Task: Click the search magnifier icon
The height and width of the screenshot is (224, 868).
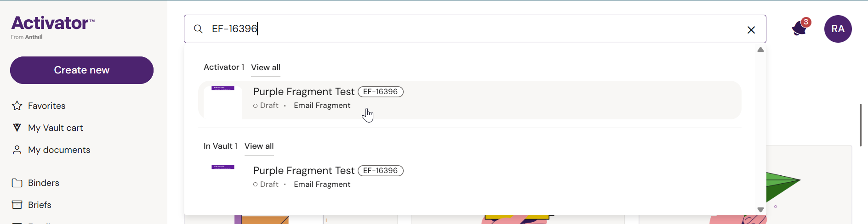Action: [198, 29]
